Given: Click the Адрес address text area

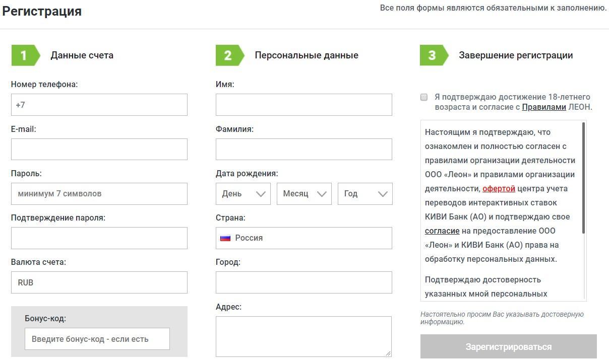Looking at the screenshot, I should (x=303, y=336).
